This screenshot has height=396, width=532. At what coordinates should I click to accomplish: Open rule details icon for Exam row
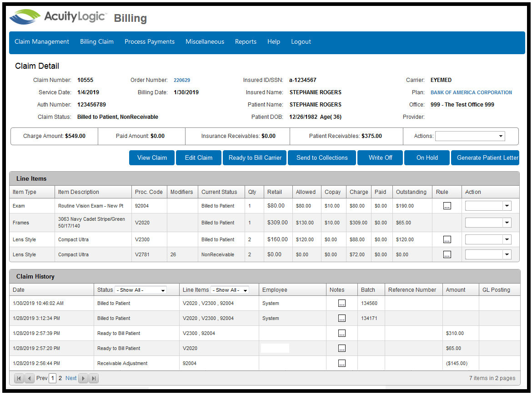click(447, 206)
